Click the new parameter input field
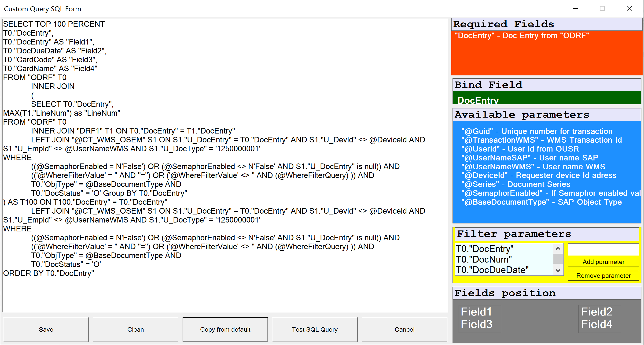 point(603,249)
